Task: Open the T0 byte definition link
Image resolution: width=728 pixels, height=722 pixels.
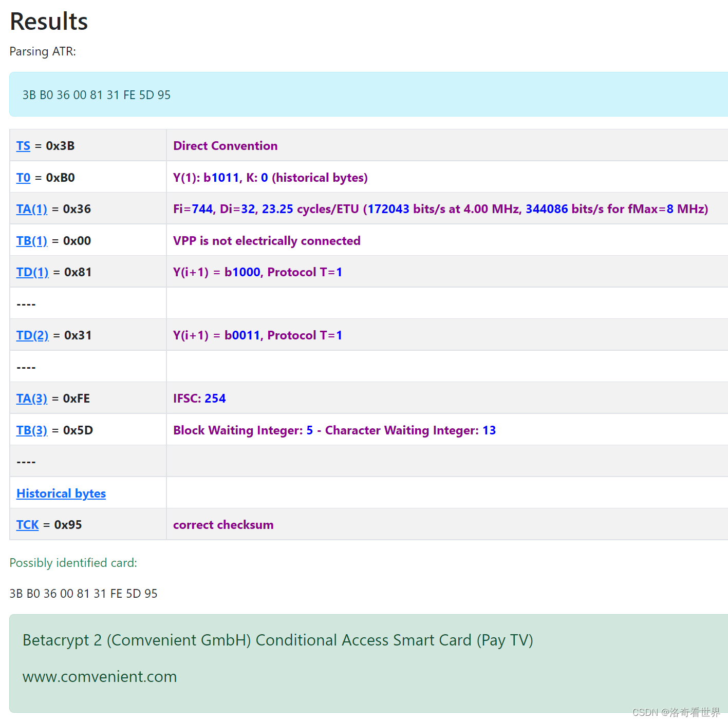Action: tap(23, 178)
